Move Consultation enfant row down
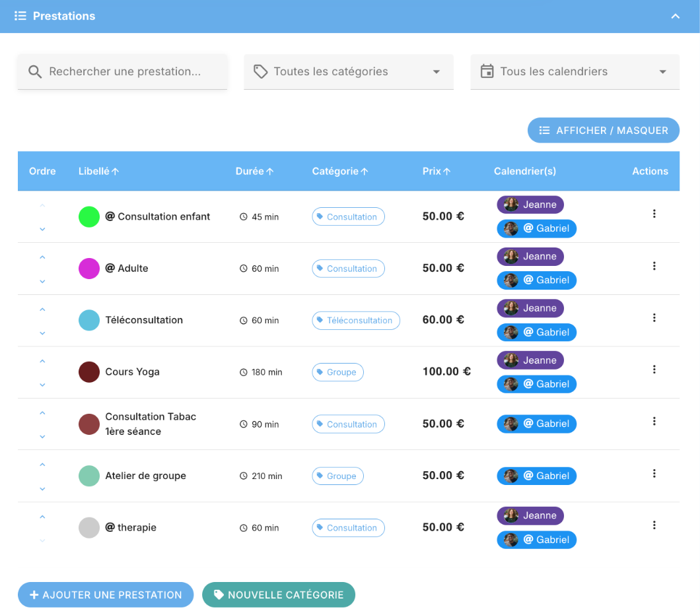 click(x=42, y=229)
